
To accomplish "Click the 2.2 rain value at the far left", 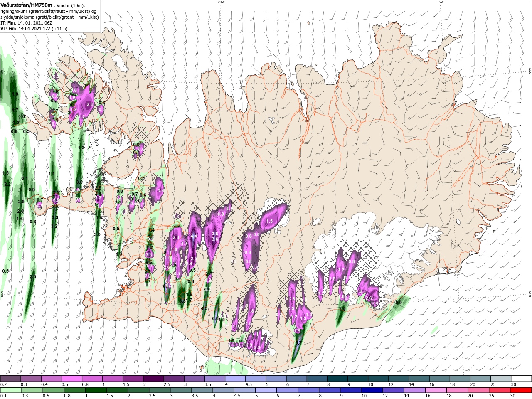I will pyautogui.click(x=7, y=184).
